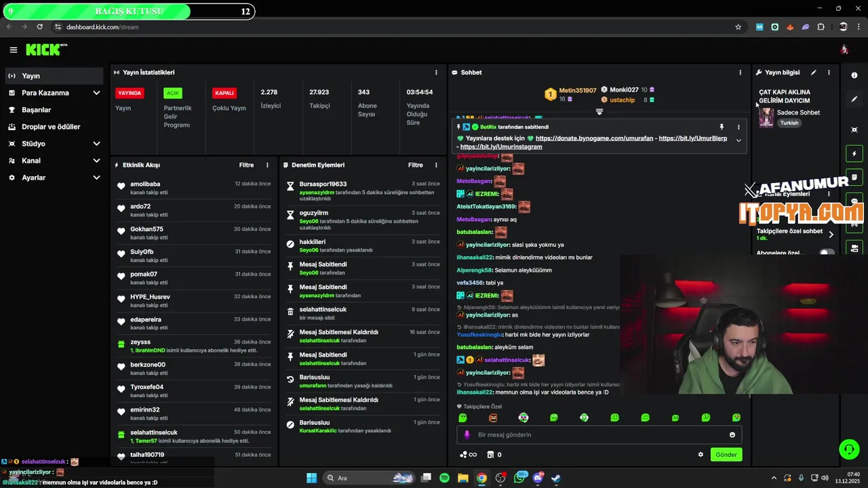Click the note icon in right sidebar
Image resolution: width=868 pixels, height=488 pixels.
tap(854, 178)
